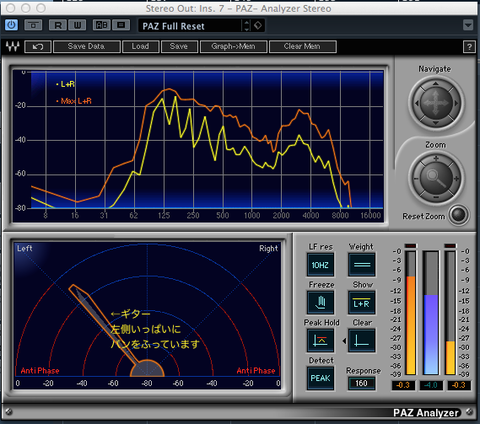Change Show mode L+R button
The height and width of the screenshot is (424, 480).
[362, 303]
